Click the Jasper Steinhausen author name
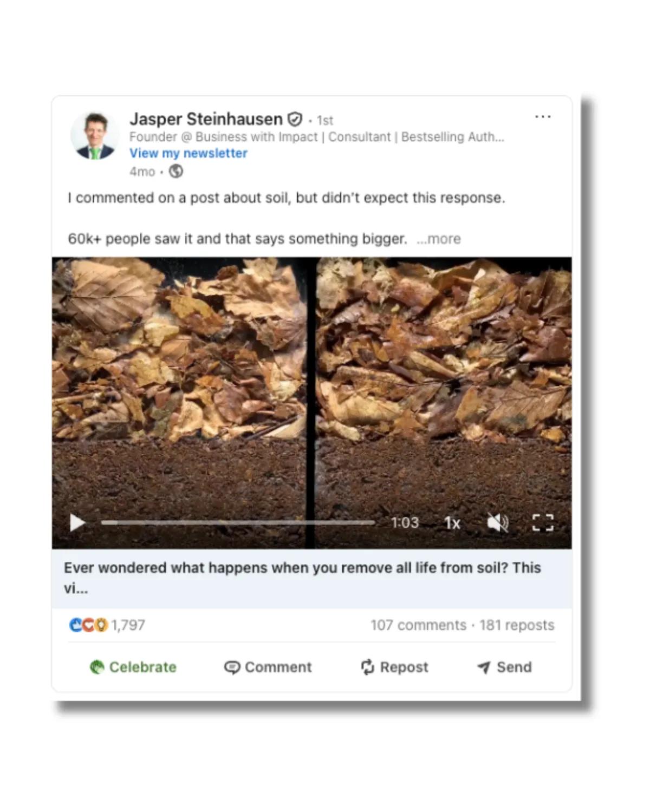This screenshot has width=650, height=812. click(206, 119)
